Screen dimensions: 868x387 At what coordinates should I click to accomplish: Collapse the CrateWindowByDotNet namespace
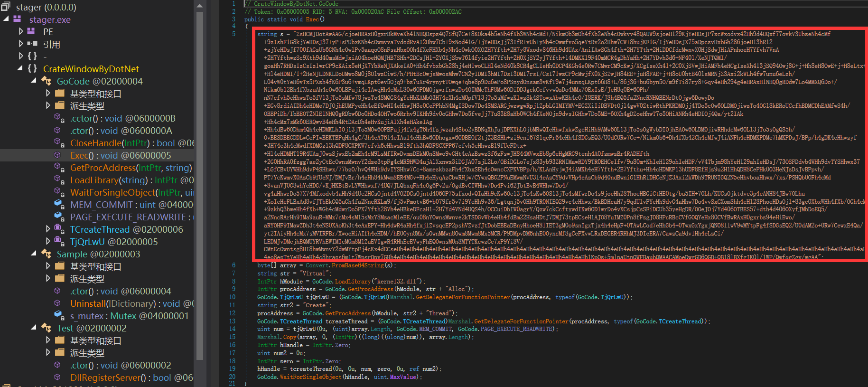tap(19, 68)
